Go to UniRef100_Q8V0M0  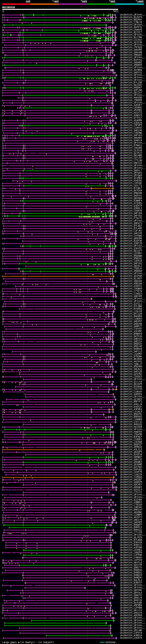[x=131, y=590]
